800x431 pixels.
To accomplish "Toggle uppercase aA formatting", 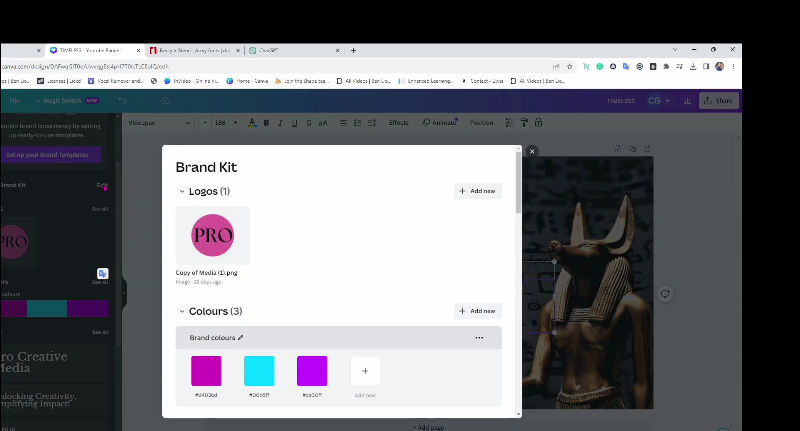I will click(x=323, y=123).
